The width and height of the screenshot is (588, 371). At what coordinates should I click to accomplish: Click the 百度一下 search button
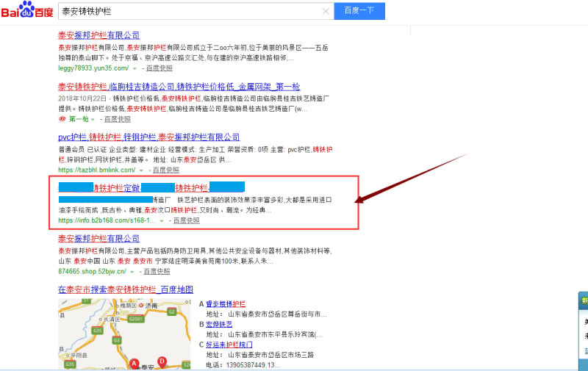point(359,11)
